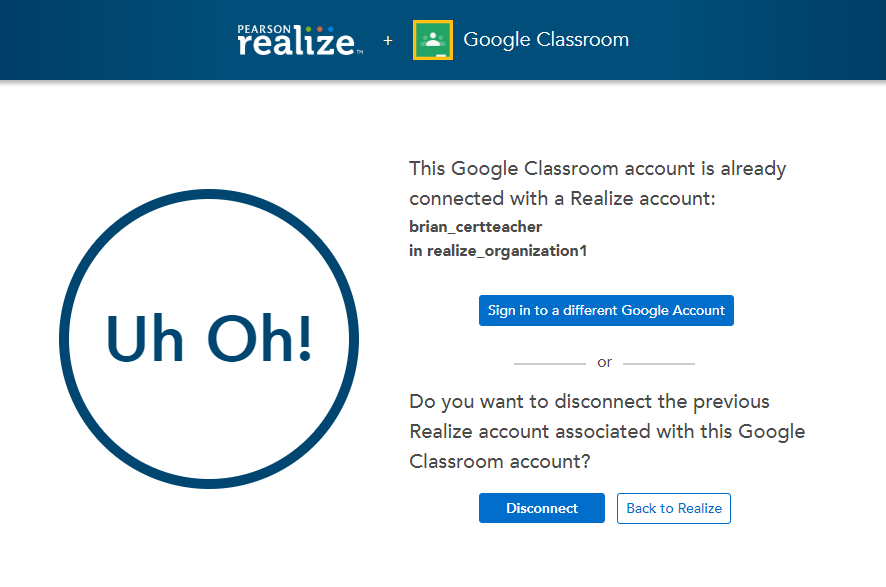Viewport: 886px width, 587px height.
Task: Click the "already connected" message text
Action: tap(597, 183)
